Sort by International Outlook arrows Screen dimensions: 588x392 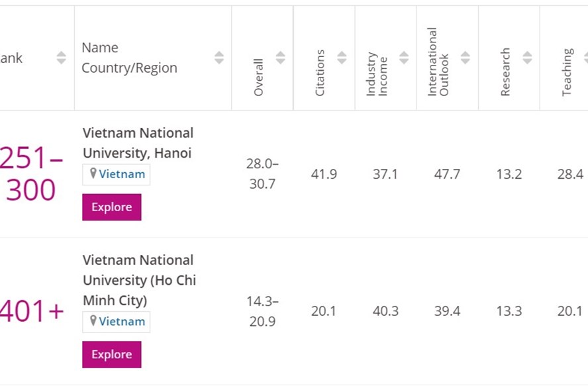click(x=465, y=58)
